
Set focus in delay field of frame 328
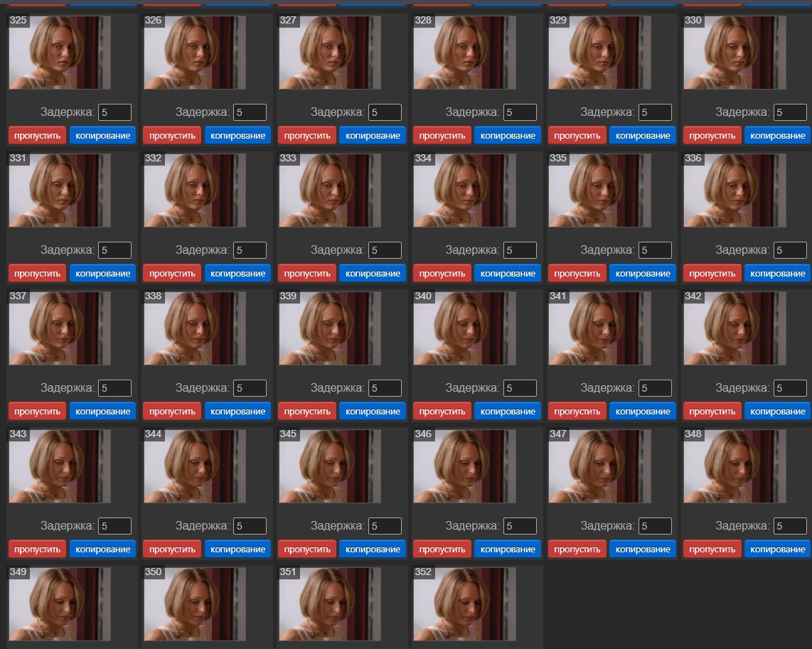coord(520,112)
